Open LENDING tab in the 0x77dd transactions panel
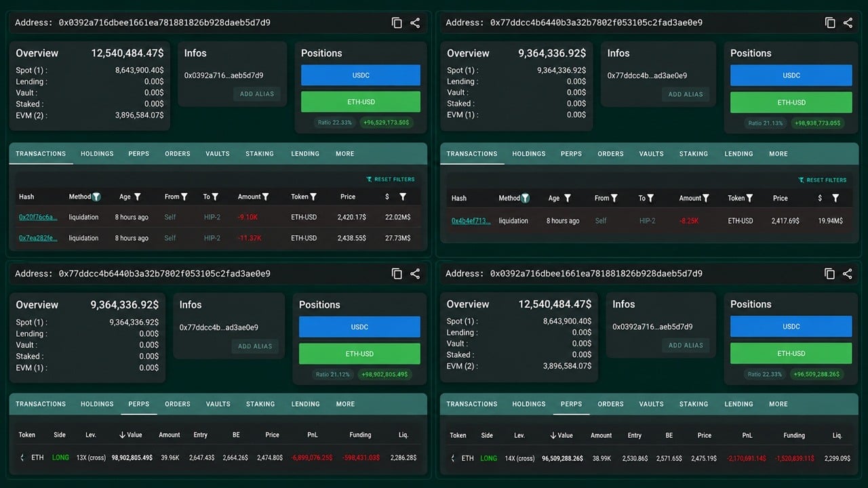Image resolution: width=868 pixels, height=488 pixels. click(x=738, y=154)
